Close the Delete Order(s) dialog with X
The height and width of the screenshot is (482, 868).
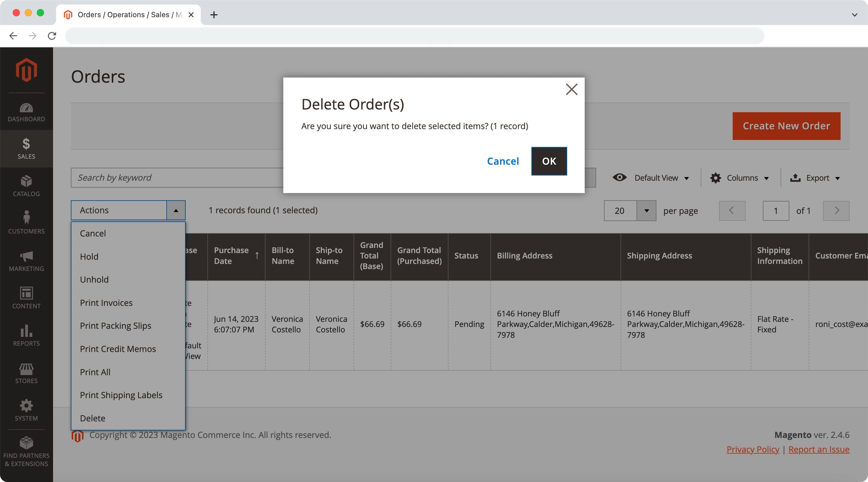point(571,89)
